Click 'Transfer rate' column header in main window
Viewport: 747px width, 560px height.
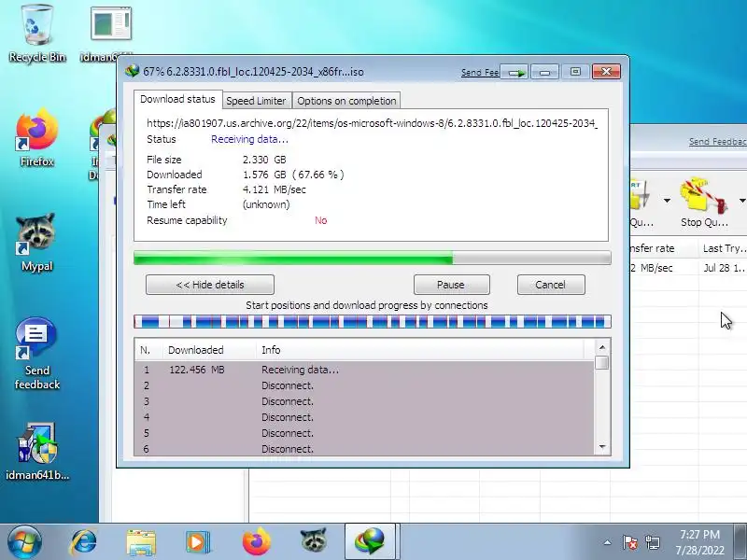(664, 248)
